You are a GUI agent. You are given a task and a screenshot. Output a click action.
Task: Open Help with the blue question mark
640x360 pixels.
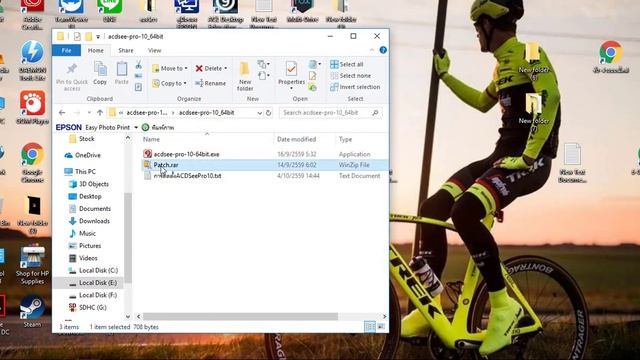383,50
